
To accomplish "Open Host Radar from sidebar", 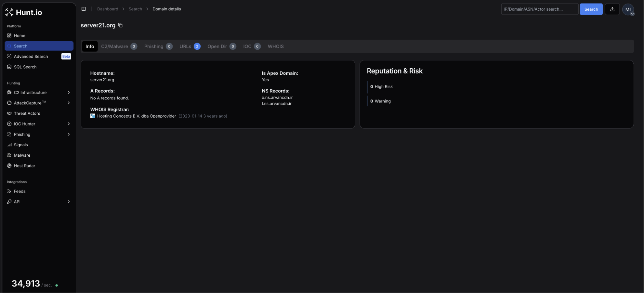I will (x=24, y=166).
